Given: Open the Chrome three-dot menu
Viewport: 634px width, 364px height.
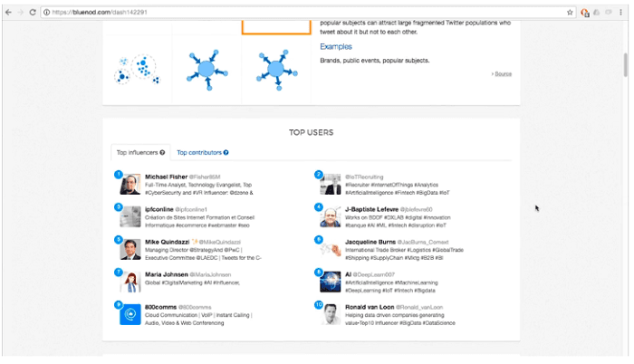Looking at the screenshot, I should [620, 12].
